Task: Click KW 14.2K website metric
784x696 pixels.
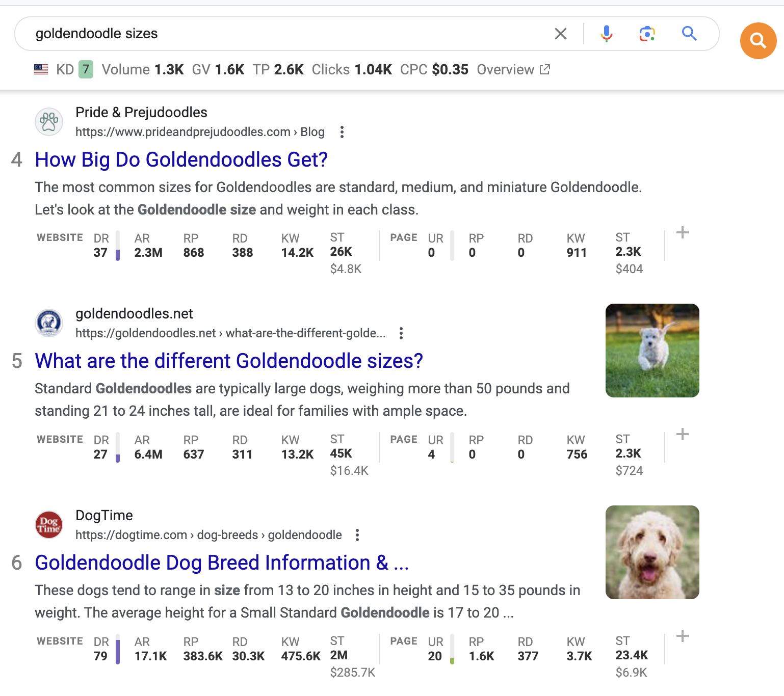Action: pos(297,246)
